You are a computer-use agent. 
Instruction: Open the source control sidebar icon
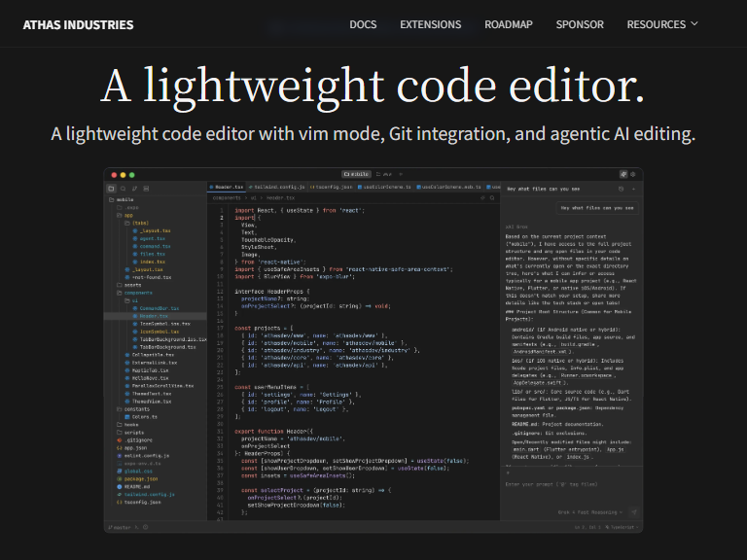(134, 188)
